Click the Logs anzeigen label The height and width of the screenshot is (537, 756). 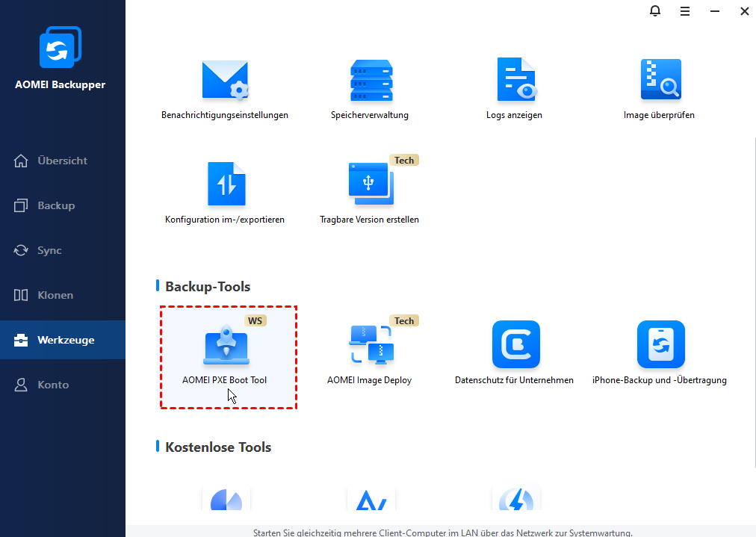(514, 115)
